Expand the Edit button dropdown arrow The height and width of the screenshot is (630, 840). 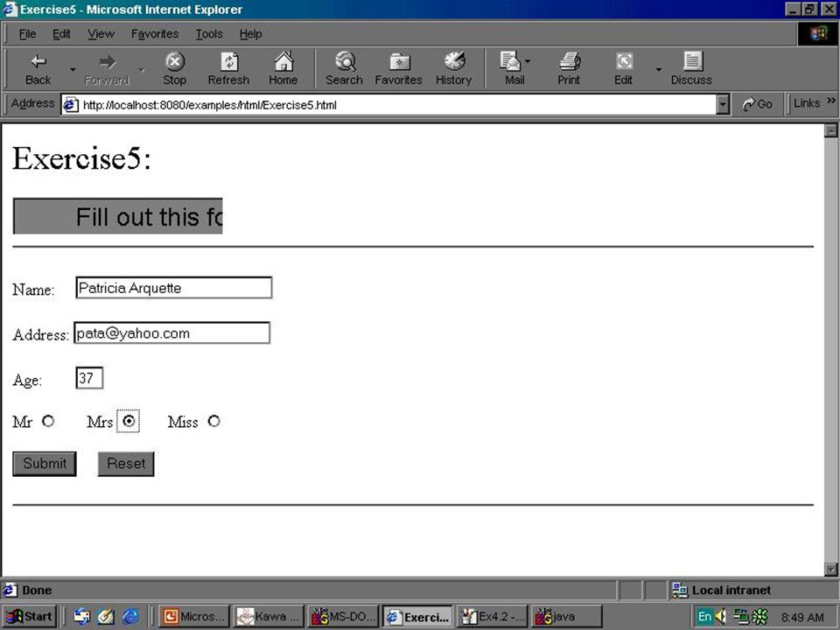[x=658, y=70]
